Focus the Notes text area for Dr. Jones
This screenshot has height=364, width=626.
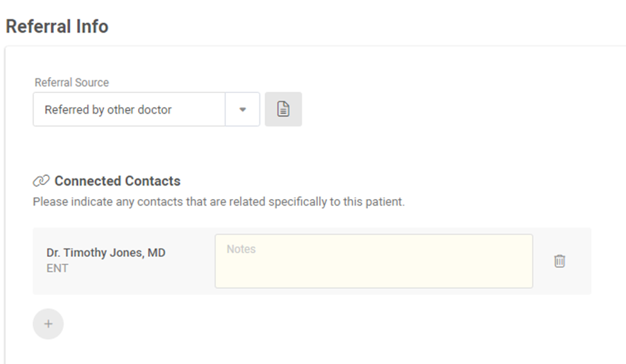pos(374,261)
